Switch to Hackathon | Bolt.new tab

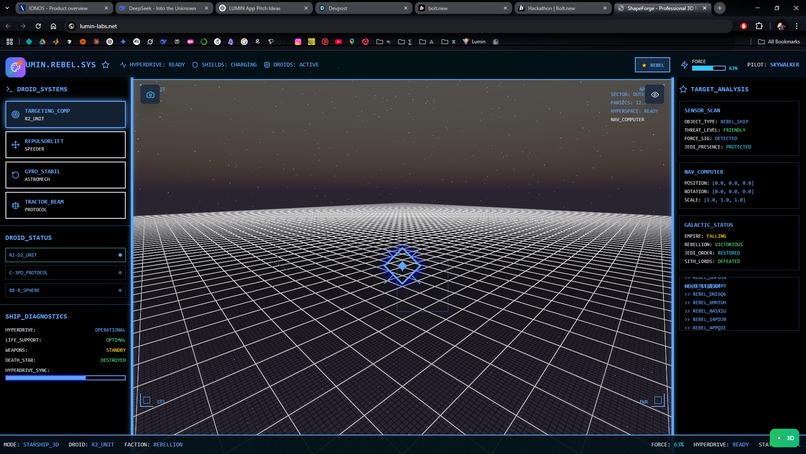[x=562, y=8]
